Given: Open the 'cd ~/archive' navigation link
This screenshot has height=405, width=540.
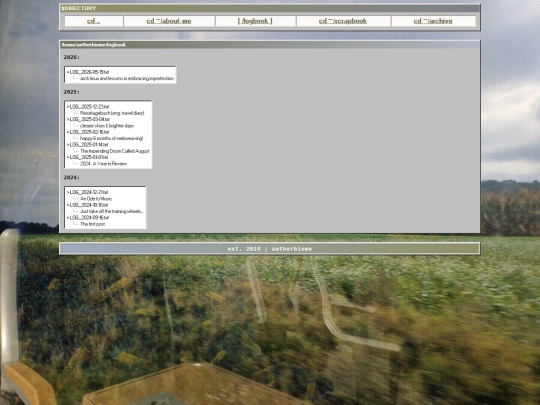Looking at the screenshot, I should coord(433,21).
